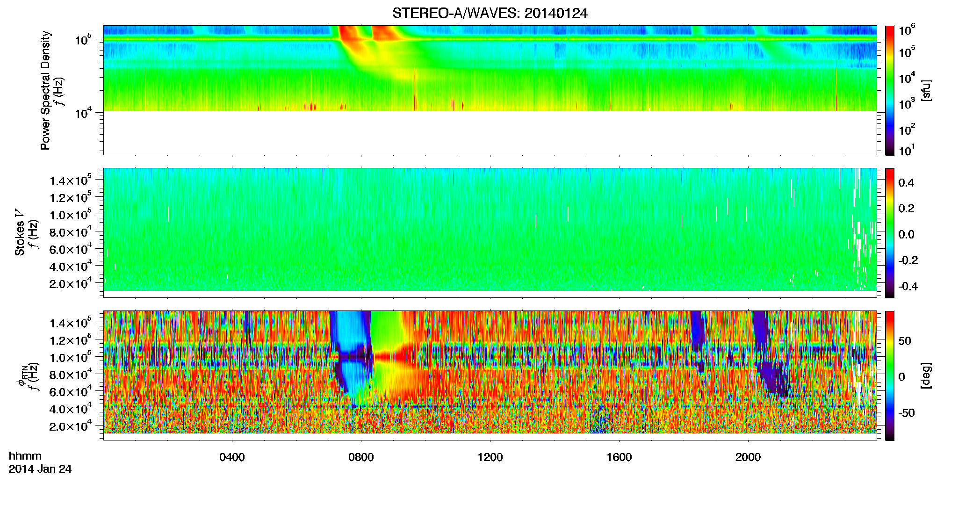Click the 0800 time tick label
980x505 pixels.
(x=361, y=457)
